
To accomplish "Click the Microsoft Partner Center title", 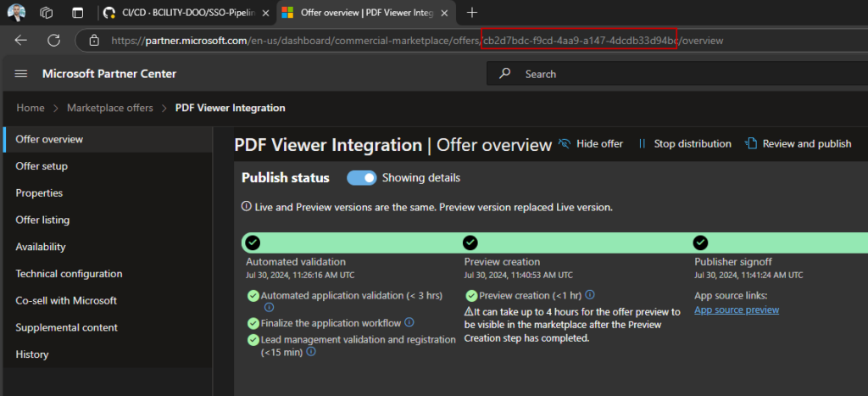I will 109,74.
